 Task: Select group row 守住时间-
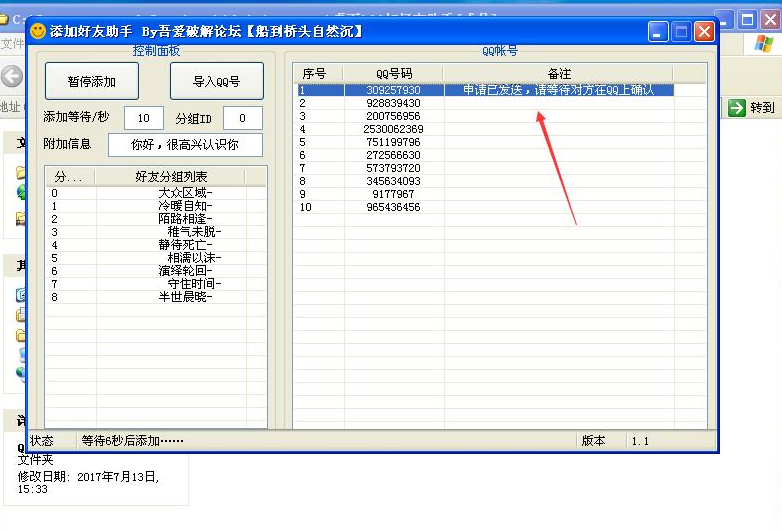(156, 284)
